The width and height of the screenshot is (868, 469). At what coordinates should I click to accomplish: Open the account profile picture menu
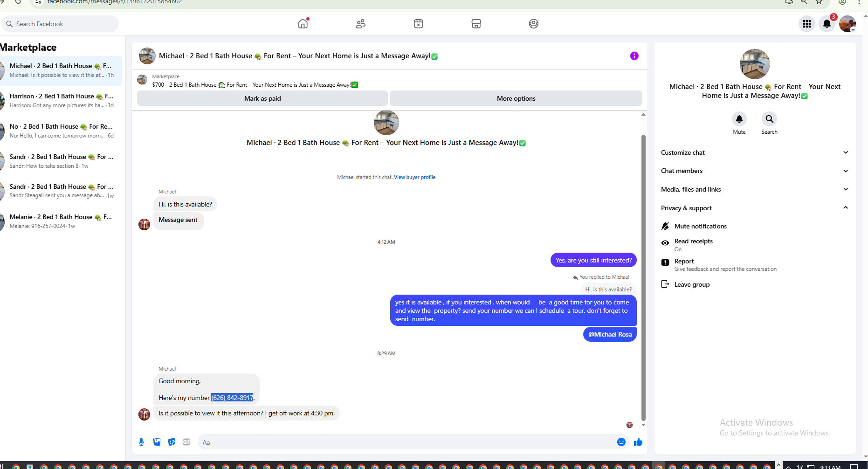pos(847,24)
